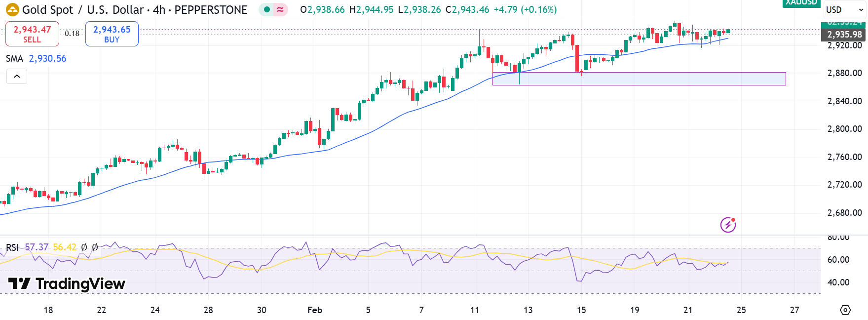This screenshot has width=868, height=320.
Task: Click the change value +4.79 (+0.16%)
Action: (x=526, y=10)
